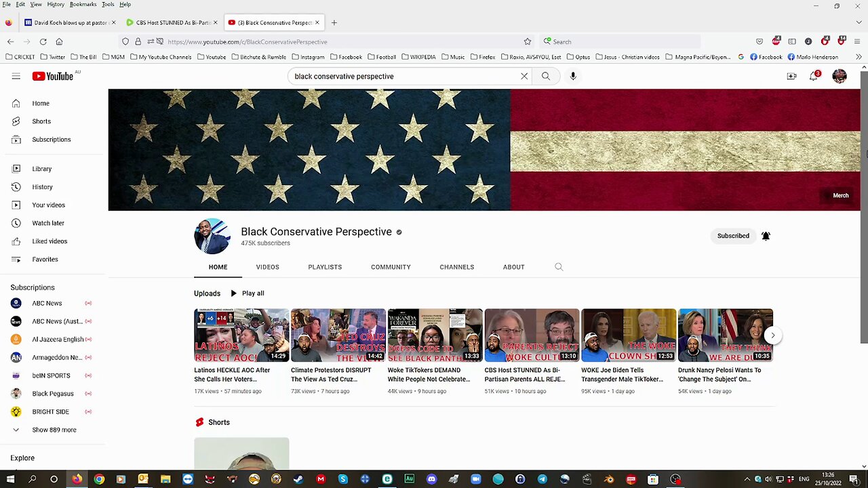Screen dimensions: 868x488
Task: Reload the page with refresh icon
Action: pyautogui.click(x=43, y=41)
